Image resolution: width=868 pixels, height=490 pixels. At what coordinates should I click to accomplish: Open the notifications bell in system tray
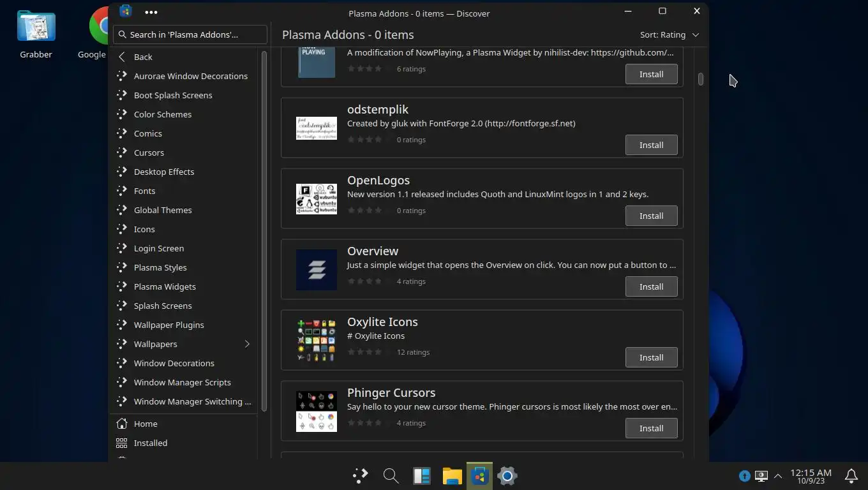(x=851, y=475)
